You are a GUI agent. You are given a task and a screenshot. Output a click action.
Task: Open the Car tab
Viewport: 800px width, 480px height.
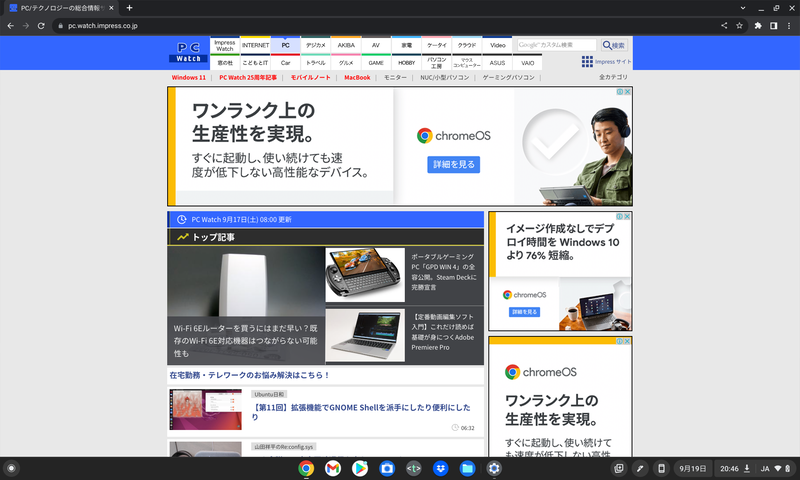(285, 63)
